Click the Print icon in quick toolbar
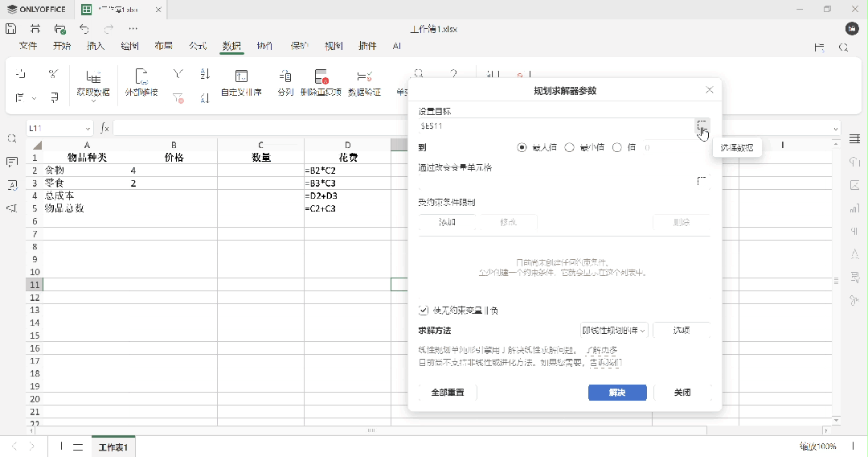This screenshot has width=868, height=457. click(35, 29)
